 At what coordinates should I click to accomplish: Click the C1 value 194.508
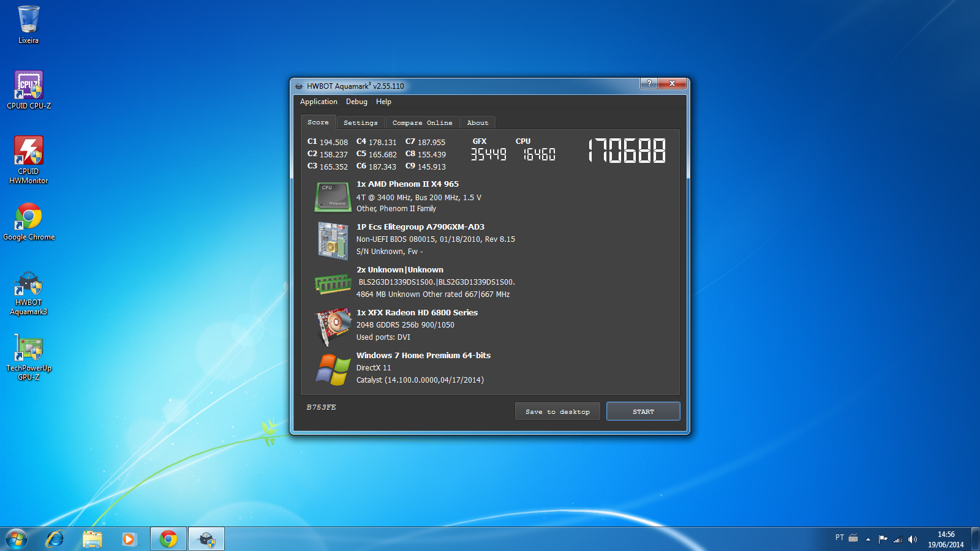[334, 143]
